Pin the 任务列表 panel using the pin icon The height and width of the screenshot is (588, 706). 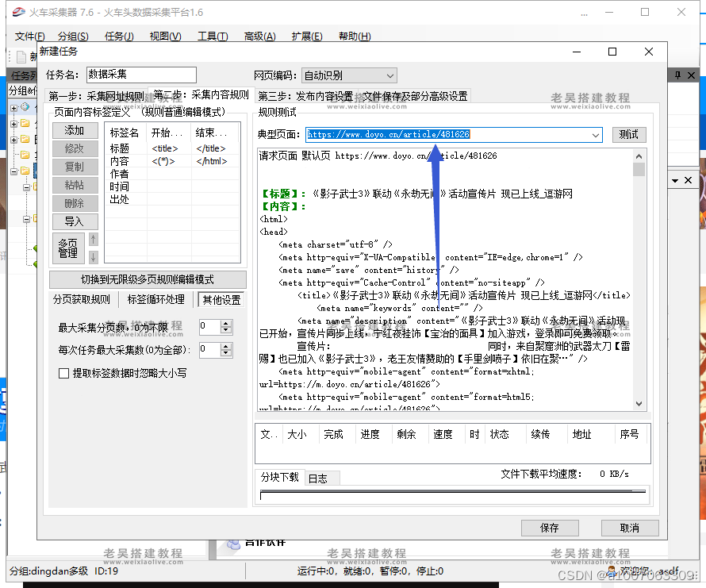pyautogui.click(x=677, y=75)
